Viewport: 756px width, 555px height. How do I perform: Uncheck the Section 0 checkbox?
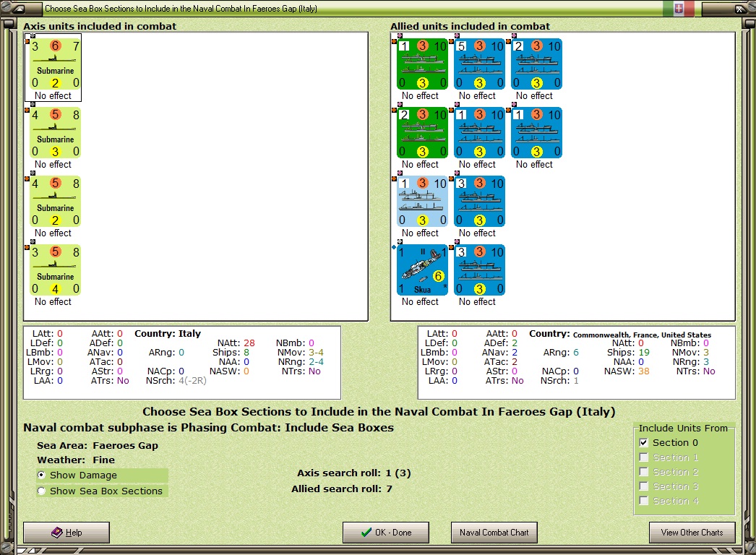tap(644, 443)
